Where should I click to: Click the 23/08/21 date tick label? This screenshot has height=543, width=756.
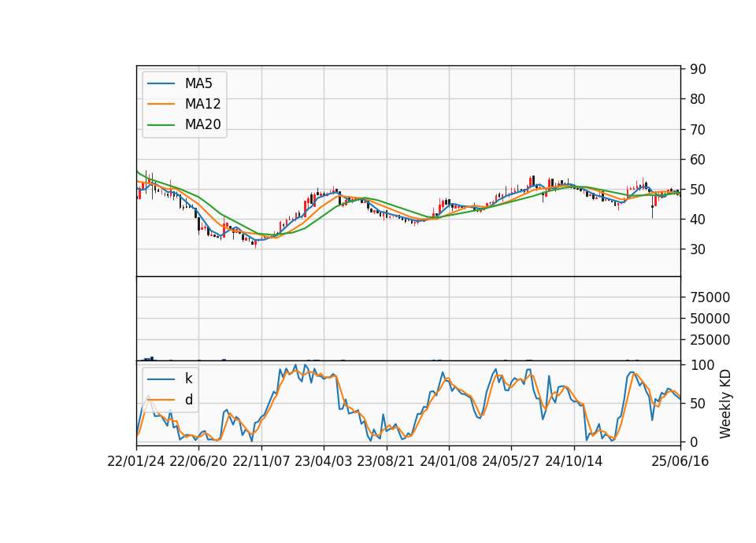tap(386, 461)
